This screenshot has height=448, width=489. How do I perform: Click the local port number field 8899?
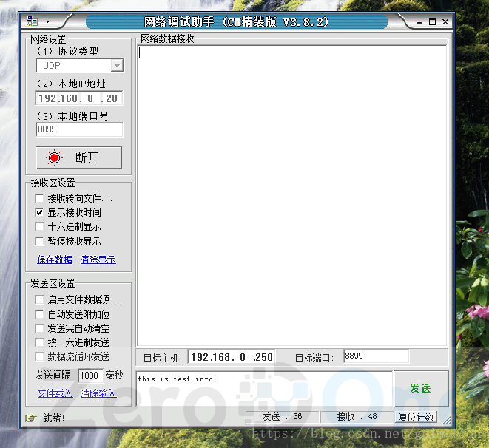79,129
